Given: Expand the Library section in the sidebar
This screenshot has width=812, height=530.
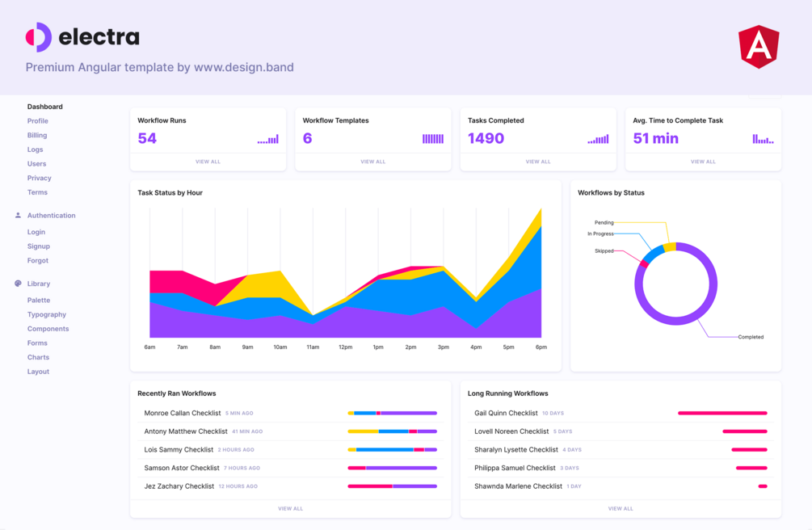Looking at the screenshot, I should [38, 283].
